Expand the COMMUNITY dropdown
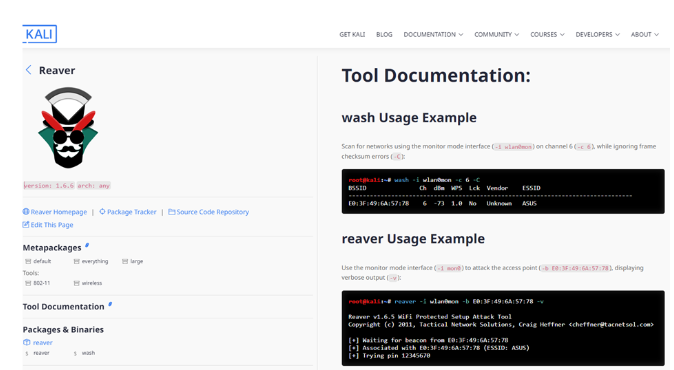The width and height of the screenshot is (674, 370). 496,34
